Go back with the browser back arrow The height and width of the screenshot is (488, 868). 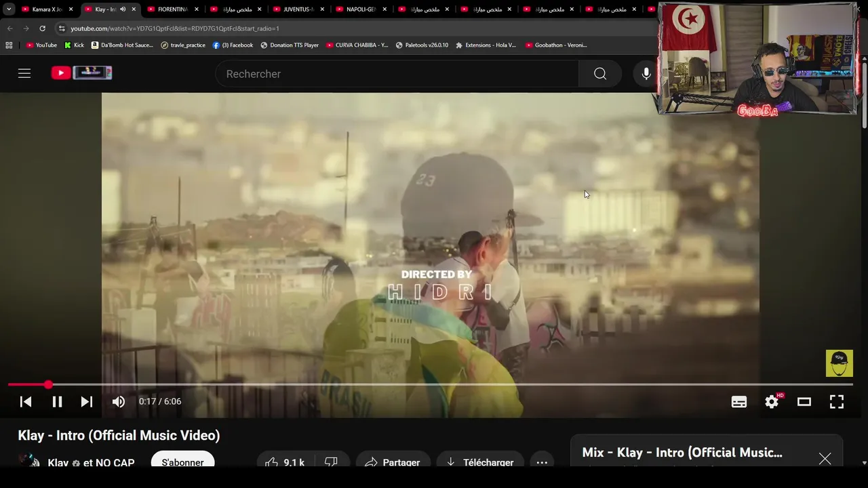click(x=9, y=28)
